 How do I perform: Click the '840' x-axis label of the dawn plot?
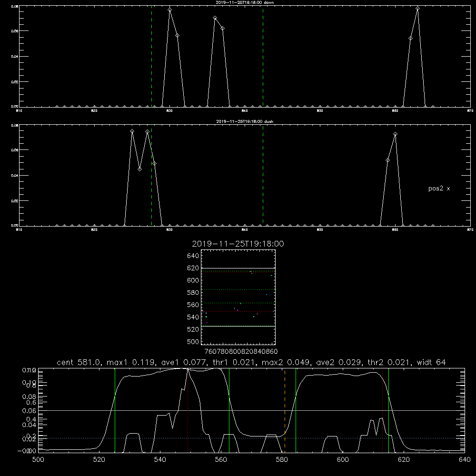click(x=245, y=111)
